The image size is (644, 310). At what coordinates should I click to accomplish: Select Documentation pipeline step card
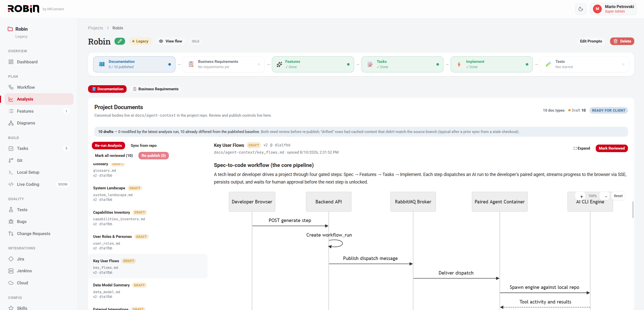(134, 64)
